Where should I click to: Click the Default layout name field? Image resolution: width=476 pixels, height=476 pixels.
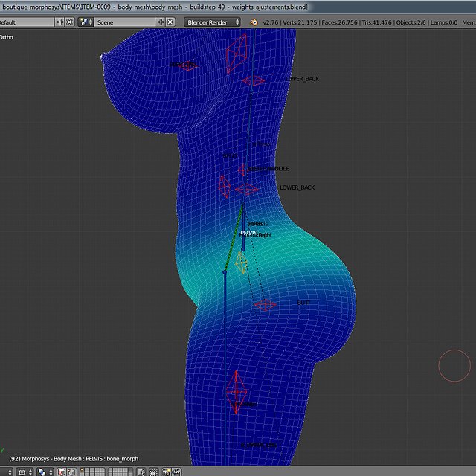tap(27, 22)
